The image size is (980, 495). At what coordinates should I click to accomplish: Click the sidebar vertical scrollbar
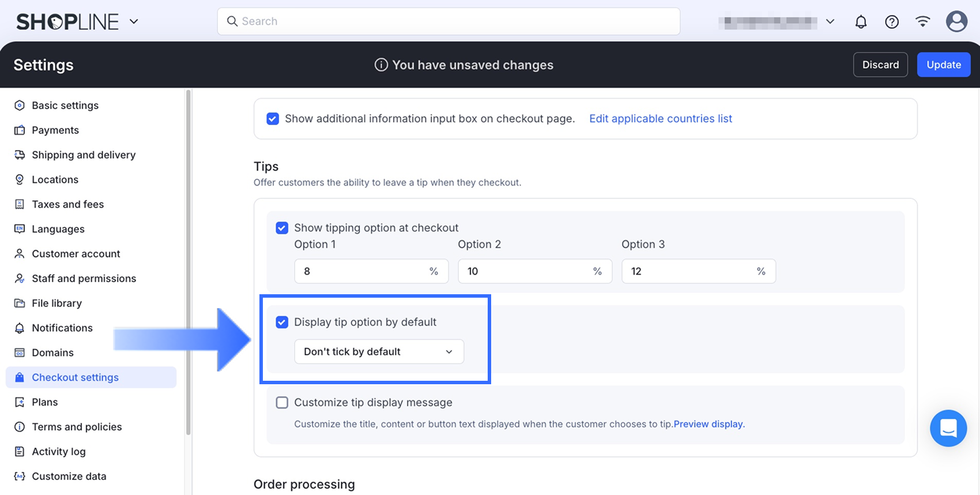point(188,260)
